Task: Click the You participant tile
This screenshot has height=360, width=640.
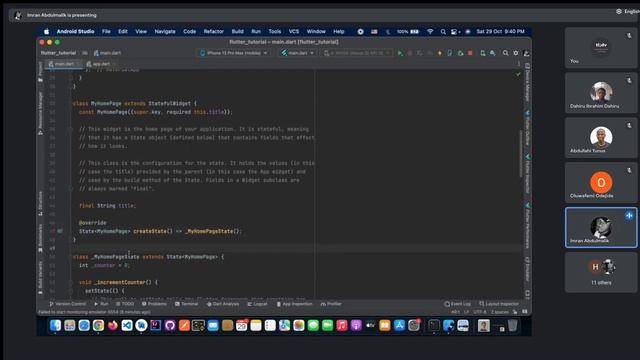Action: (x=601, y=48)
